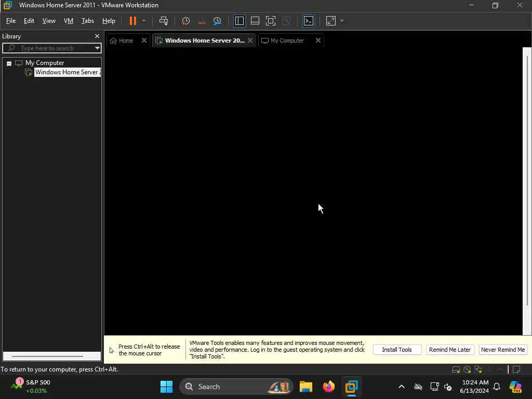
Task: Click the taskbar Search box
Action: (236, 387)
